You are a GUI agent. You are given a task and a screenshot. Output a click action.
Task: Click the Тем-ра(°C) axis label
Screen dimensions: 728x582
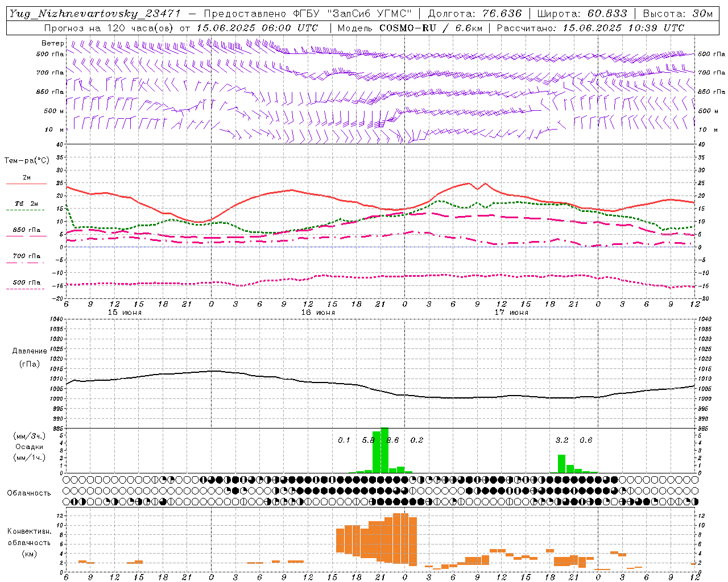[x=27, y=160]
